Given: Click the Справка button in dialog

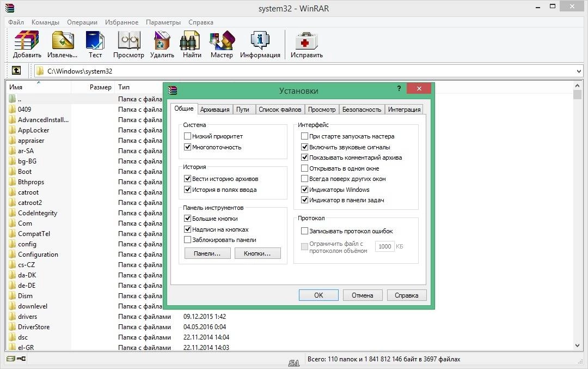Looking at the screenshot, I should point(407,295).
